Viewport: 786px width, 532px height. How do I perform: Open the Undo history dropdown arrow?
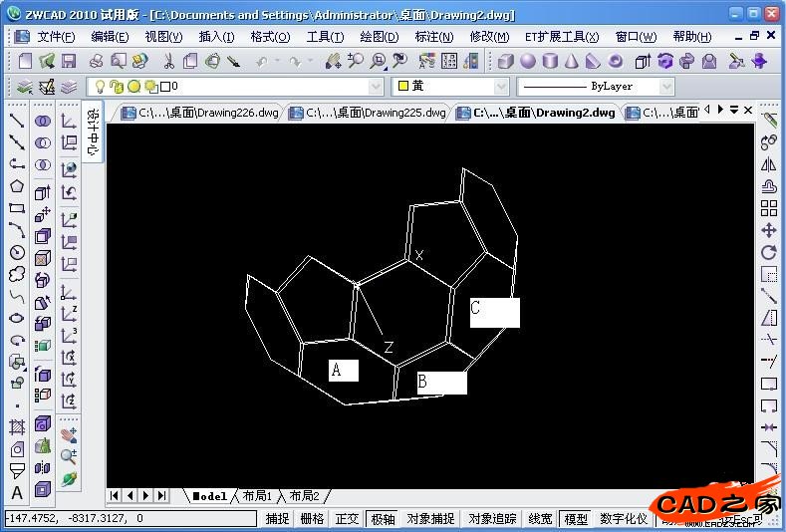coord(277,61)
